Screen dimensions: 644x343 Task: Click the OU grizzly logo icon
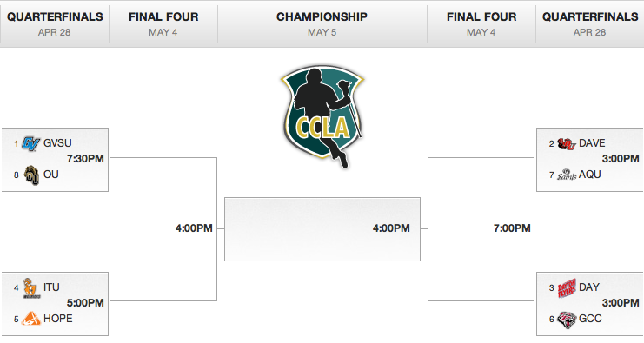tap(31, 175)
